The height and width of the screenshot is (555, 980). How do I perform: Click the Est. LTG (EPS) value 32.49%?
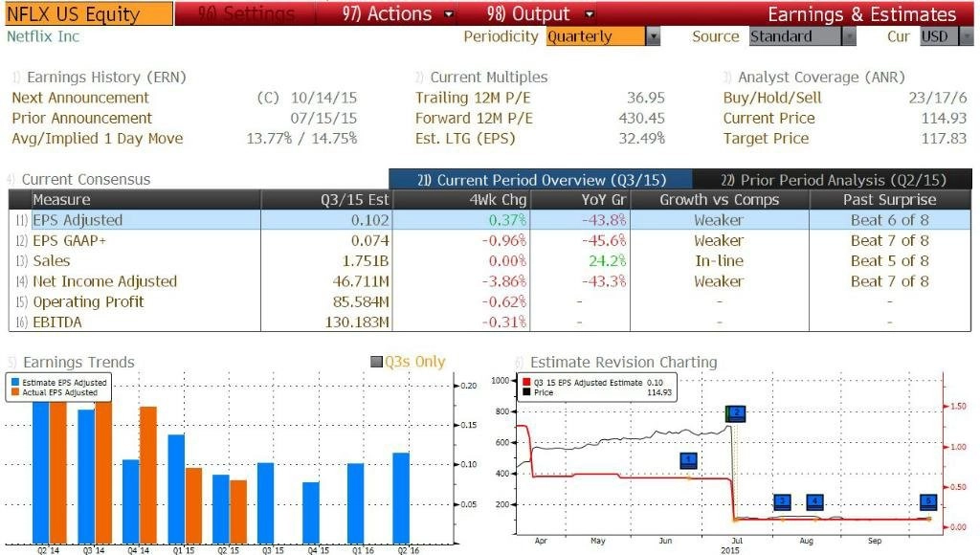pyautogui.click(x=642, y=138)
